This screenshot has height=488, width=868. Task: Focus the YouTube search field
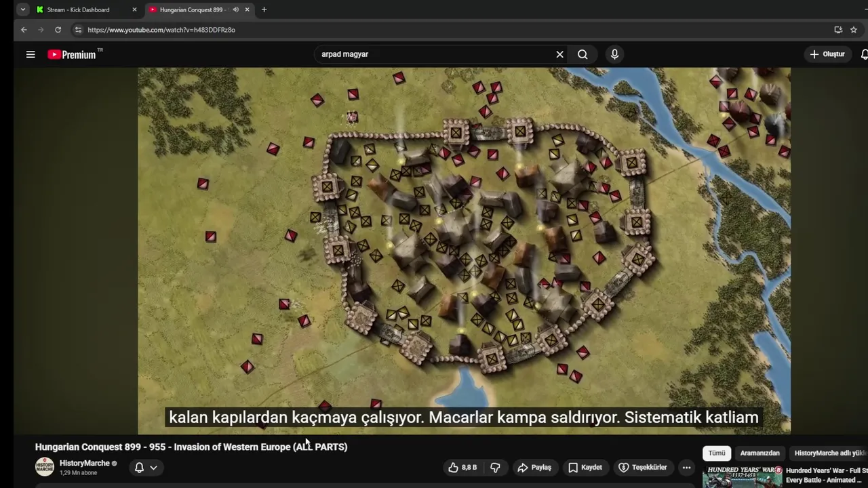click(x=434, y=54)
